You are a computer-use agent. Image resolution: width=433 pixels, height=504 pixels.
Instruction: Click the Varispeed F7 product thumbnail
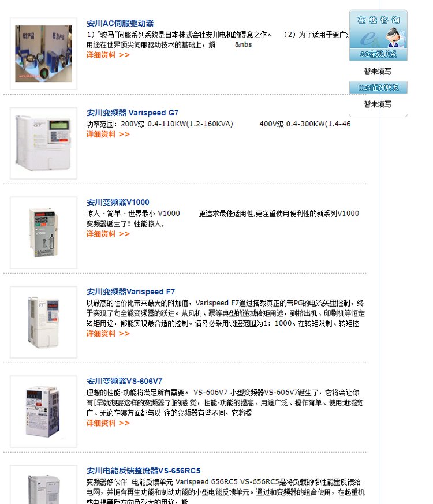tap(43, 322)
